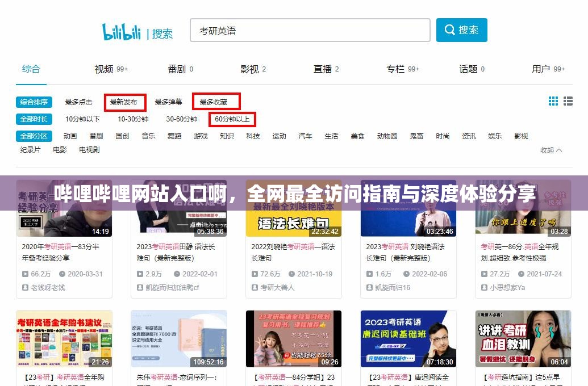Click the blue 搜索 search button
This screenshot has width=588, height=386.
462,30
